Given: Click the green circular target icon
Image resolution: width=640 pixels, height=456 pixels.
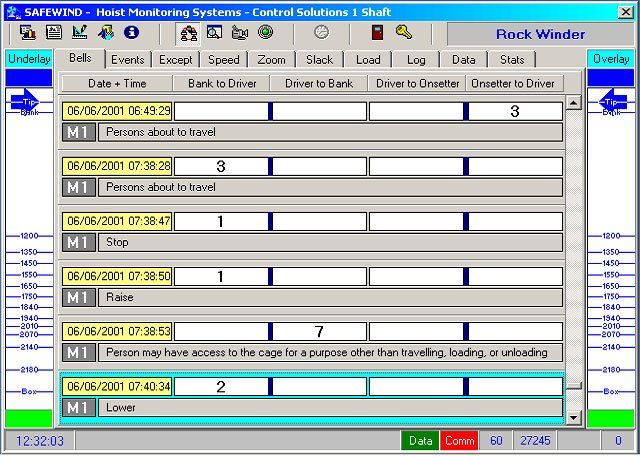Looking at the screenshot, I should [266, 33].
